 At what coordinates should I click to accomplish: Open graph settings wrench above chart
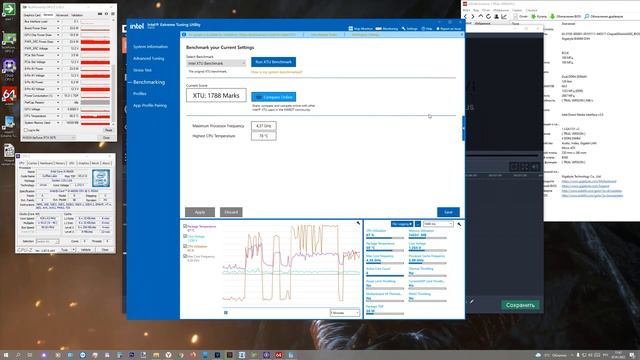(358, 223)
